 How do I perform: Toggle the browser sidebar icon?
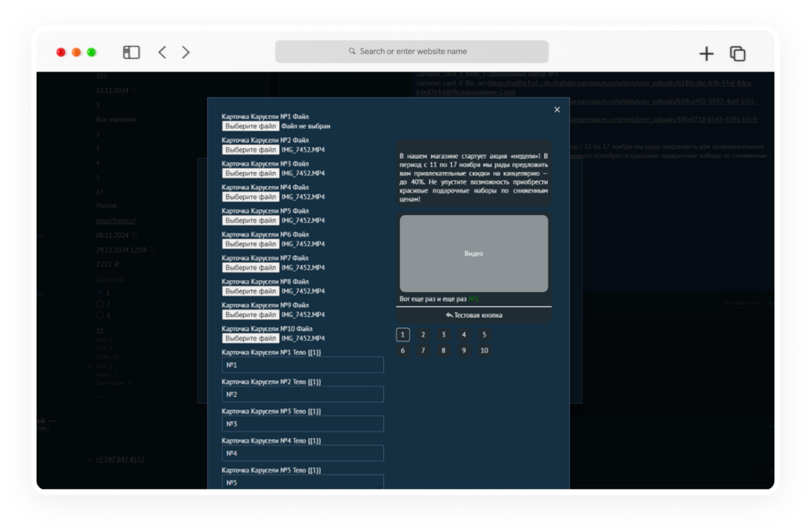click(x=131, y=52)
